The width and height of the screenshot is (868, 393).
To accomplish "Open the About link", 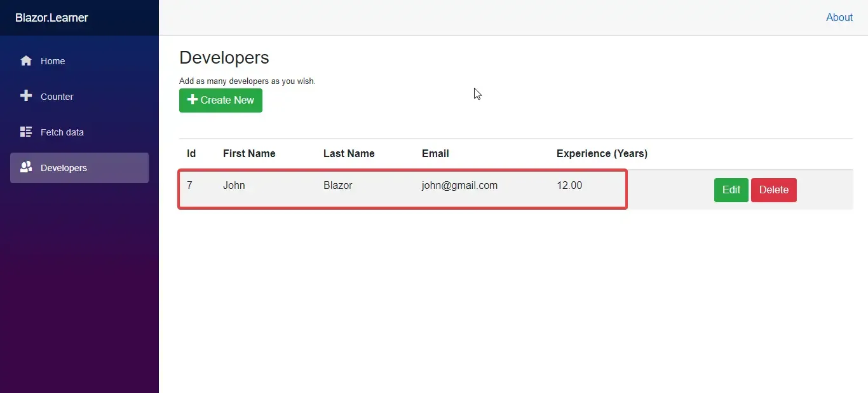I will click(x=839, y=17).
